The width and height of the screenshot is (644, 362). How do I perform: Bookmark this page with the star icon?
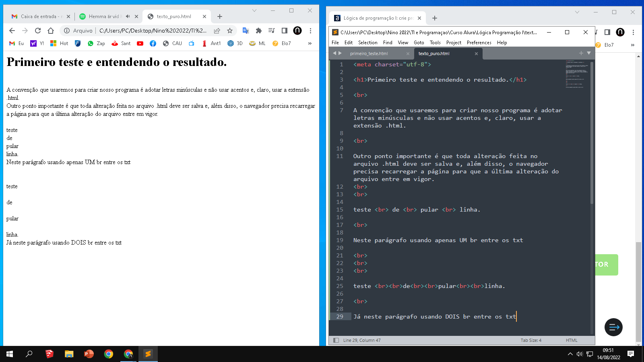pyautogui.click(x=230, y=31)
